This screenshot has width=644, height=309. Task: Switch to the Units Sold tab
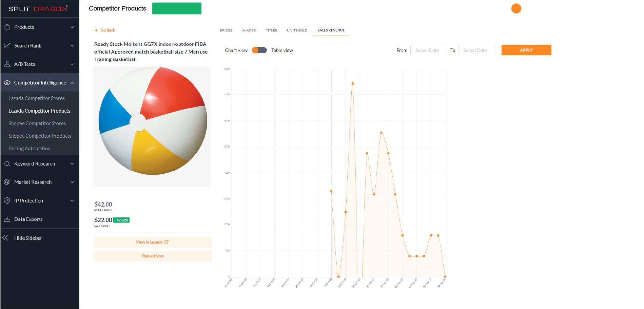coord(297,30)
